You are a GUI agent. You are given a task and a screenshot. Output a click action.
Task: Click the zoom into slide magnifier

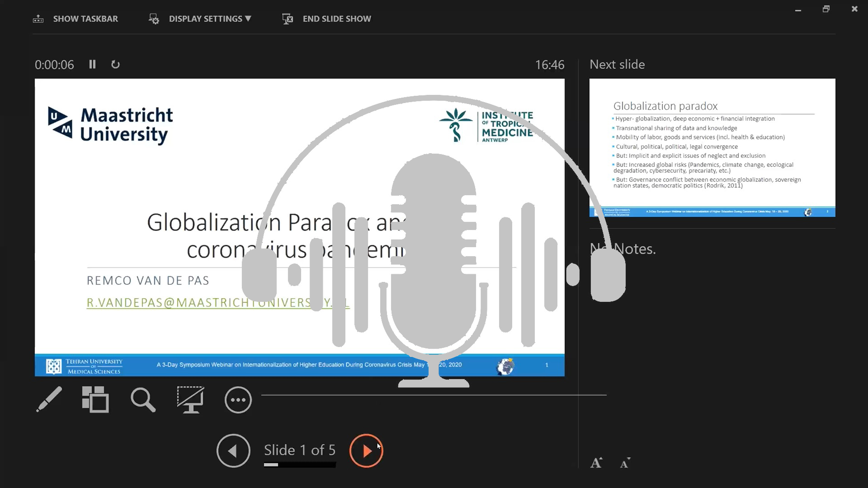(143, 399)
